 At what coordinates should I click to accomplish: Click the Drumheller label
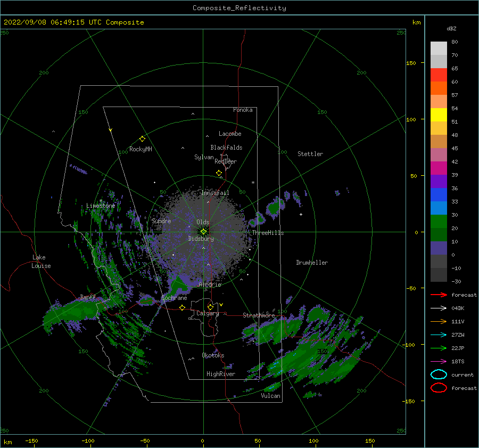[x=312, y=263]
